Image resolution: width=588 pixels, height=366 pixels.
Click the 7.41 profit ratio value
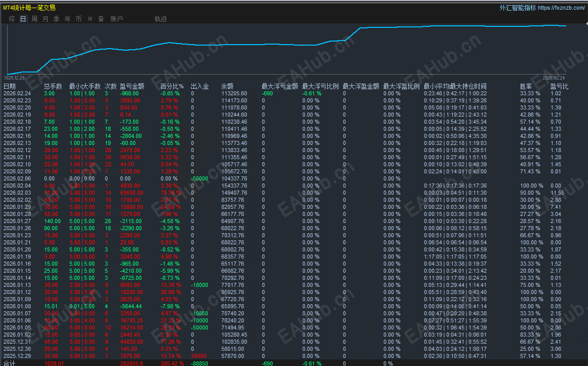[556, 207]
